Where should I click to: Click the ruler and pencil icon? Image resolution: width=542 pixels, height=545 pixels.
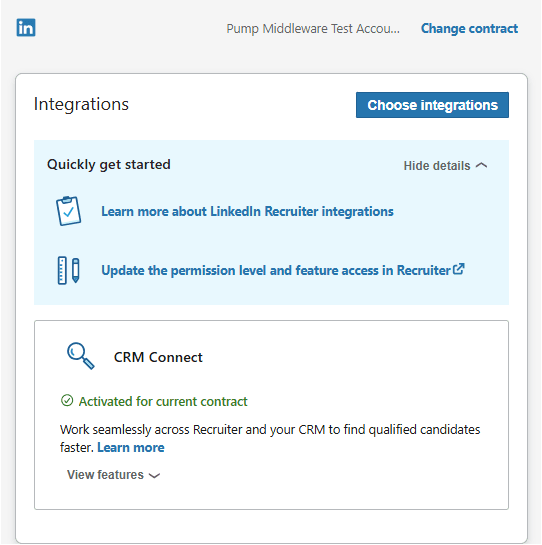[68, 270]
